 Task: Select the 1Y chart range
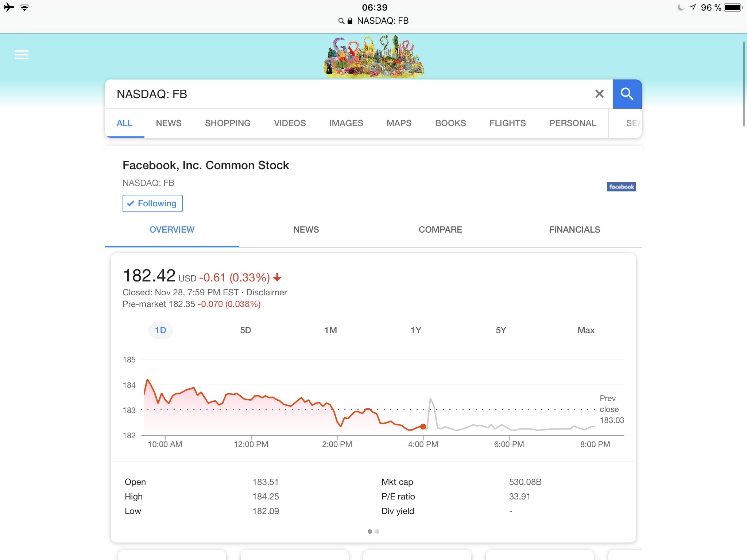coord(416,330)
